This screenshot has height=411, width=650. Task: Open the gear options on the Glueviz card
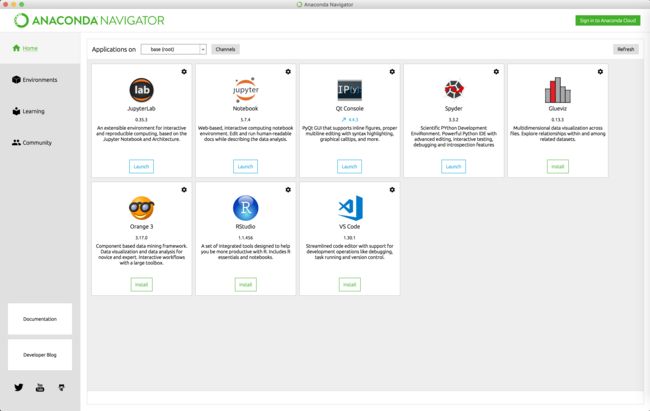[x=600, y=72]
